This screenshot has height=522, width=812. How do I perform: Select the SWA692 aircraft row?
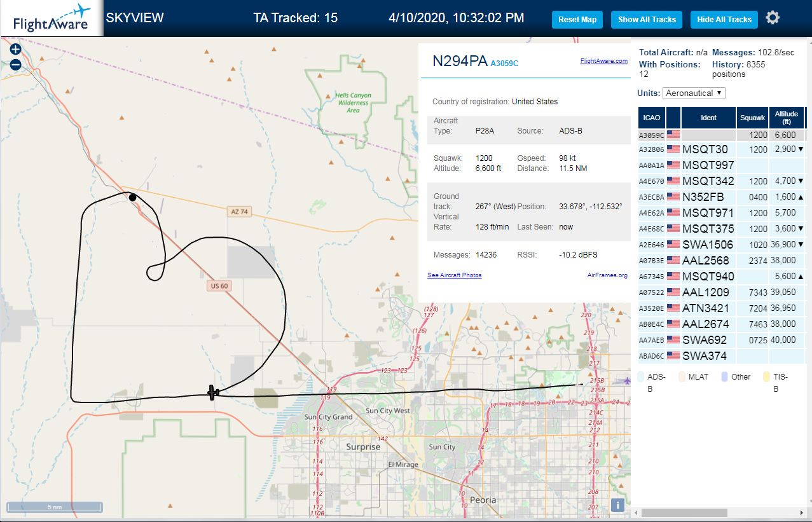click(722, 340)
